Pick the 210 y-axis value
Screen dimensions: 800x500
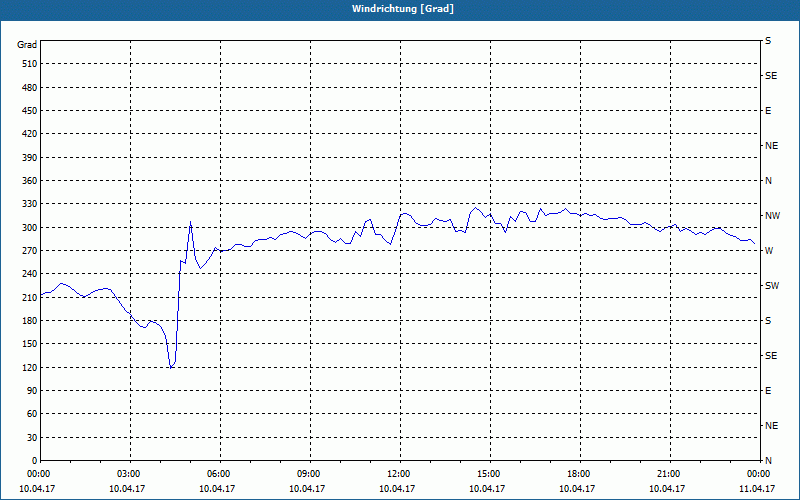(30, 297)
